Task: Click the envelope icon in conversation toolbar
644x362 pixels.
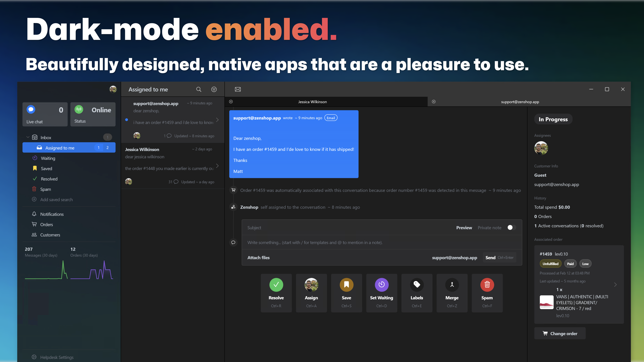Action: (x=238, y=89)
